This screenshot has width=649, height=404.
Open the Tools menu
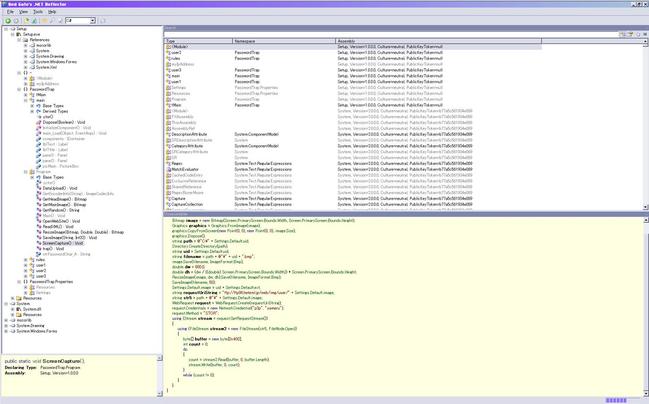click(38, 12)
